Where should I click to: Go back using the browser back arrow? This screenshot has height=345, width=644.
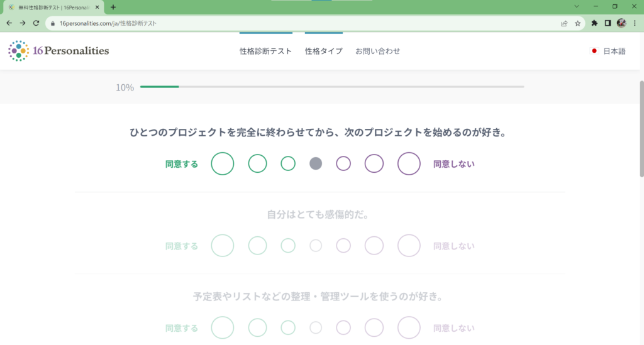pos(9,23)
